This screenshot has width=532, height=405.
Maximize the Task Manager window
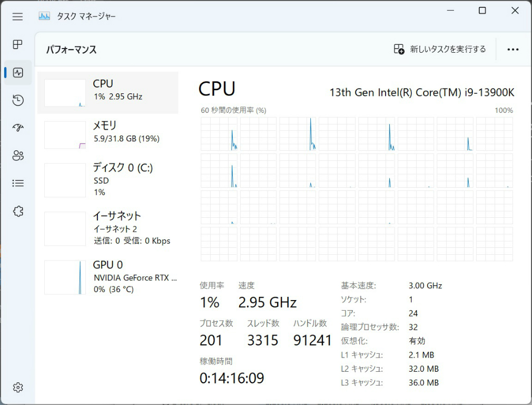pyautogui.click(x=482, y=11)
